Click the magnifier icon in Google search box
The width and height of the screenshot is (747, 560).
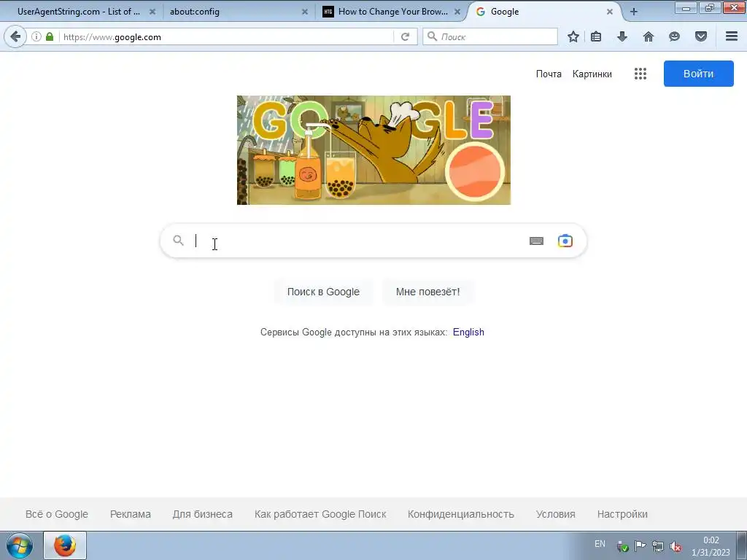[178, 241]
